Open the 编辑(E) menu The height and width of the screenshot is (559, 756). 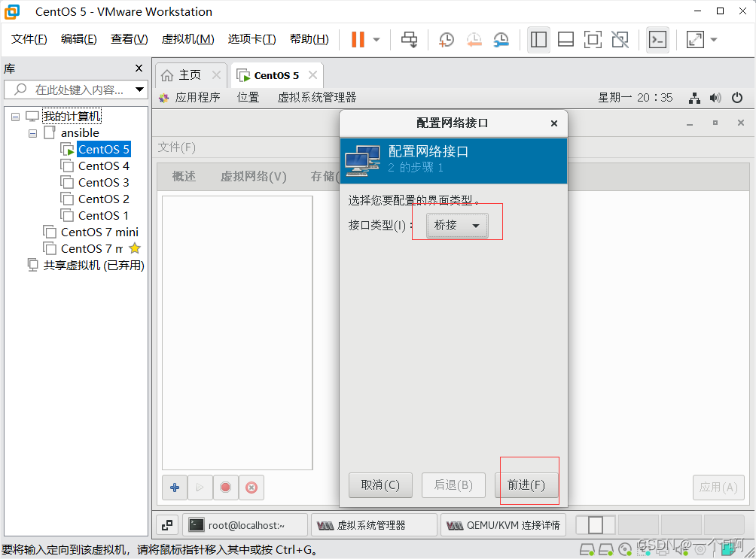pyautogui.click(x=78, y=39)
